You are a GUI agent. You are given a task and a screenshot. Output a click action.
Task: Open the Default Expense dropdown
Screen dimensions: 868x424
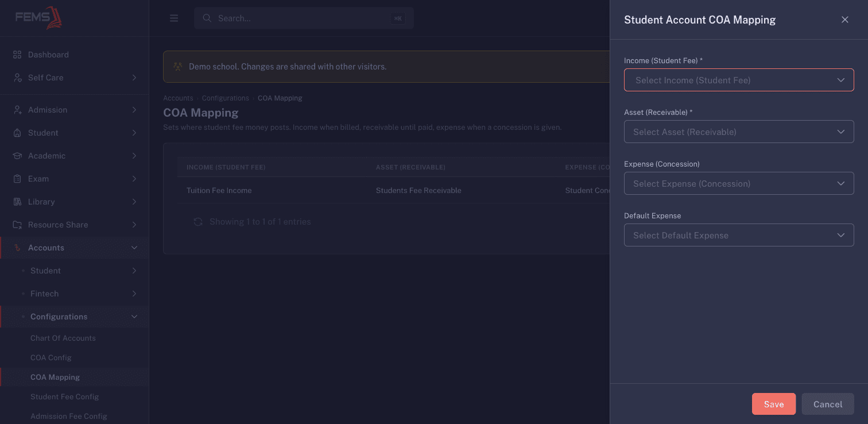(739, 235)
